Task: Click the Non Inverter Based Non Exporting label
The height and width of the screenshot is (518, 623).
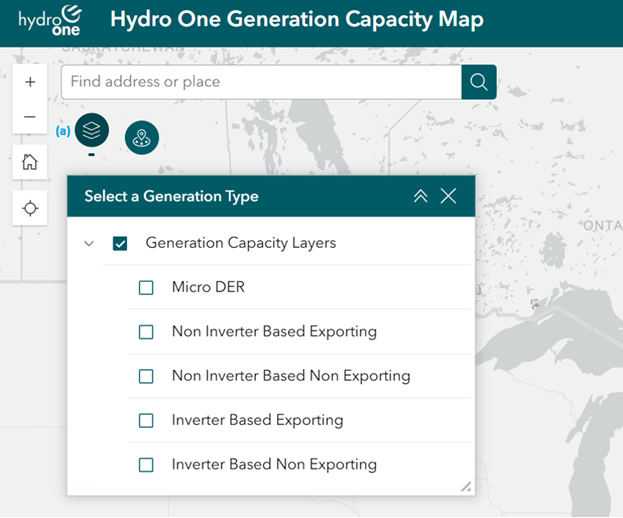Action: click(x=291, y=376)
